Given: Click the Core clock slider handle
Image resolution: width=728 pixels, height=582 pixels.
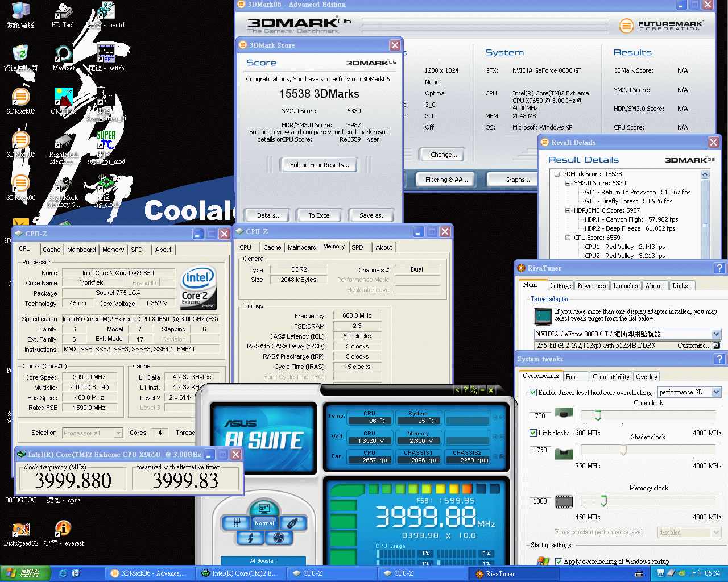Looking at the screenshot, I should (598, 415).
